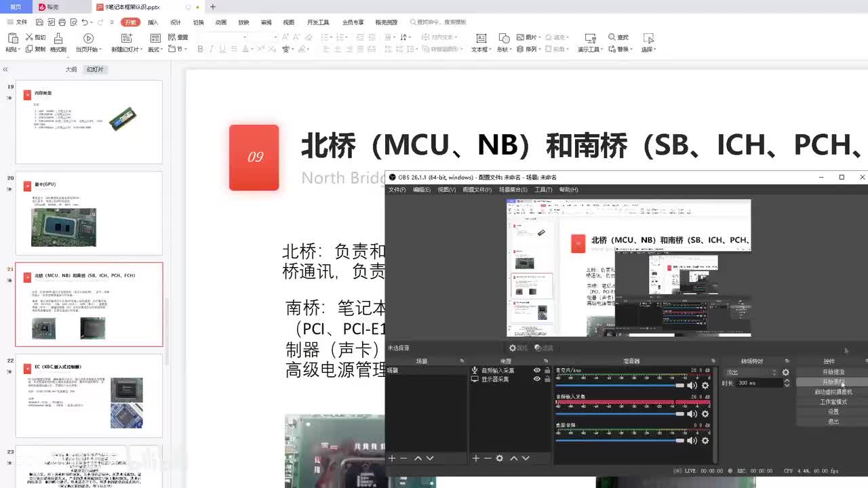Move selected OBS source down with arrow
This screenshot has width=868, height=488.
click(x=525, y=458)
